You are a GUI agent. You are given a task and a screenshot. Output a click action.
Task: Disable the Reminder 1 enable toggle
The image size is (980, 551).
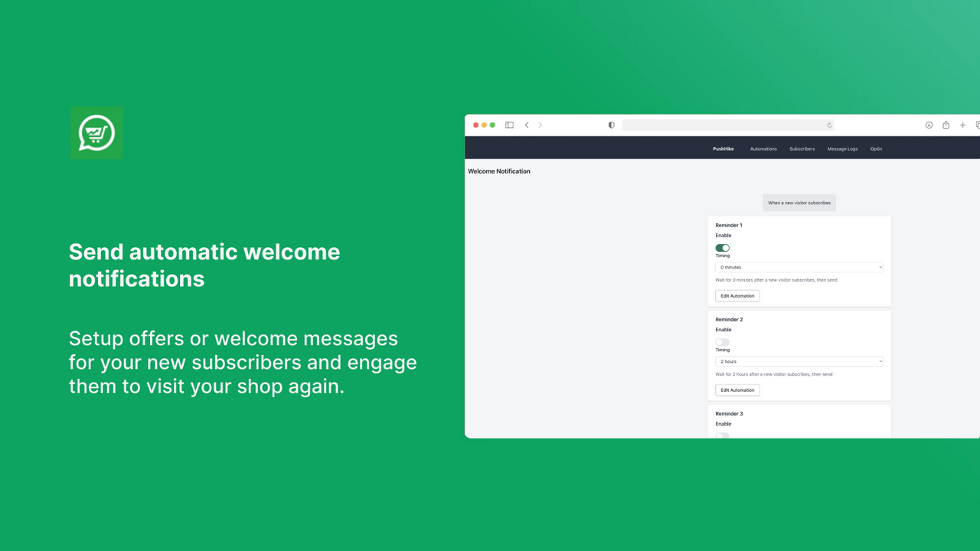722,248
